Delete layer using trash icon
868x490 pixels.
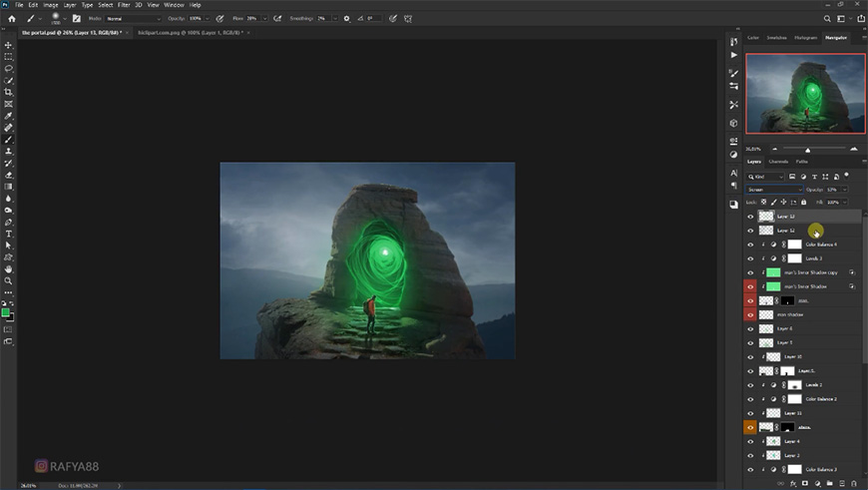[854, 483]
